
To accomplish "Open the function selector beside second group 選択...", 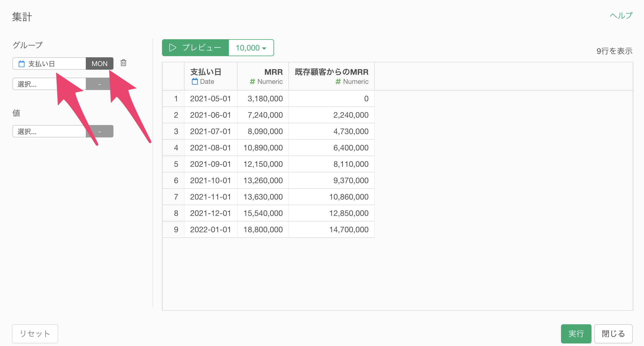I will pyautogui.click(x=100, y=84).
